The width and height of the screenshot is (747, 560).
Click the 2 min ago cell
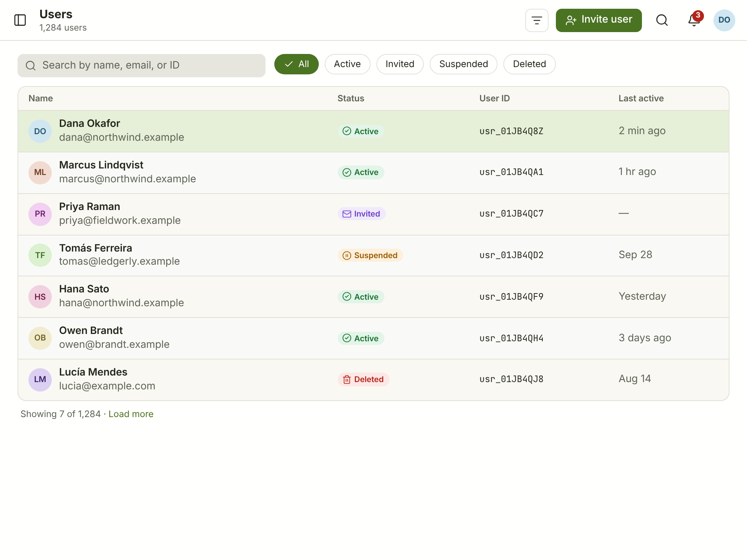642,131
